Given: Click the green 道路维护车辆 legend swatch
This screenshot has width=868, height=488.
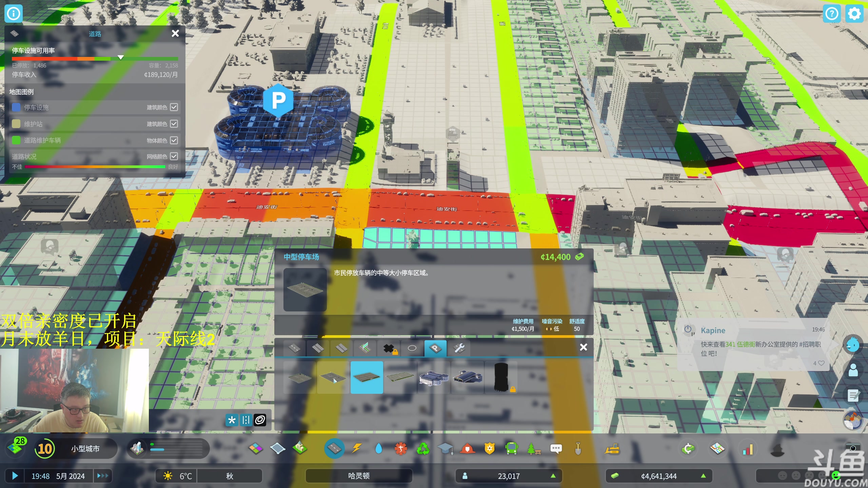Looking at the screenshot, I should pos(16,140).
